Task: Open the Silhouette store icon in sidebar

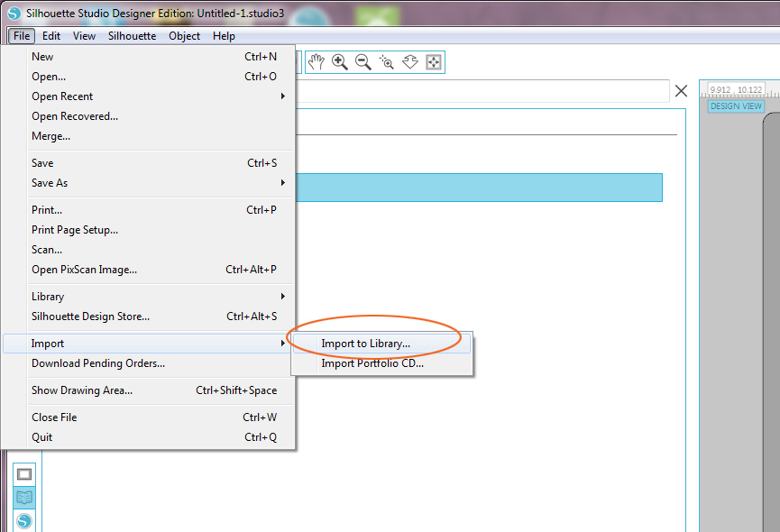Action: (24, 520)
